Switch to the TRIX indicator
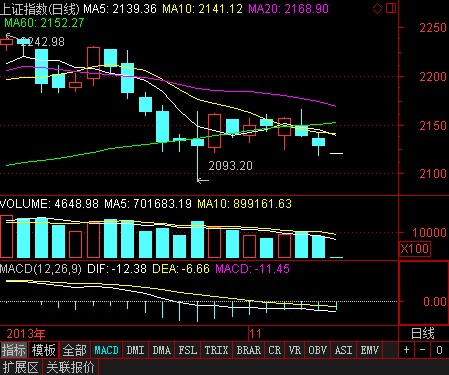 [x=216, y=350]
